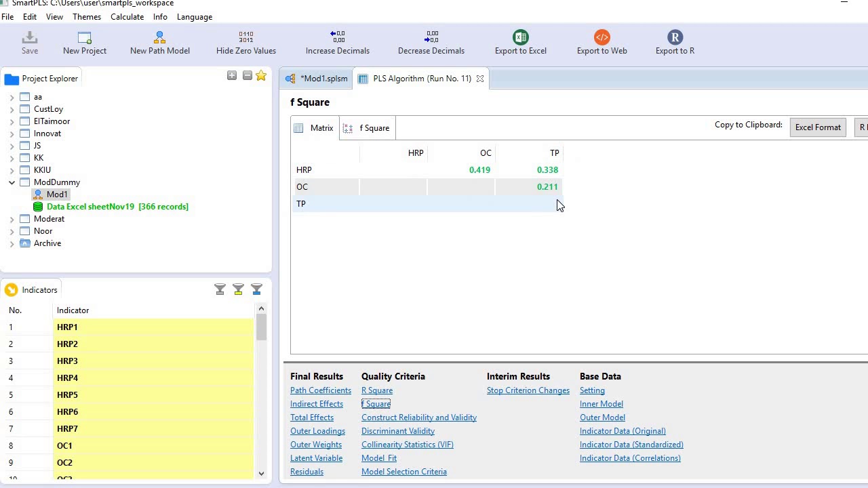Expand the Innovat project

coord(12,134)
